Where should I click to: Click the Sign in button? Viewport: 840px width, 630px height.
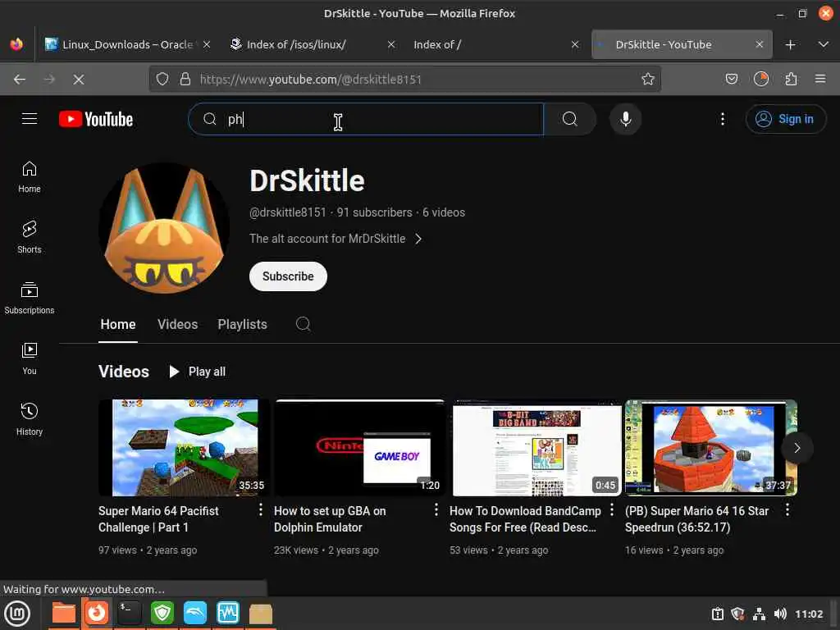tap(785, 119)
